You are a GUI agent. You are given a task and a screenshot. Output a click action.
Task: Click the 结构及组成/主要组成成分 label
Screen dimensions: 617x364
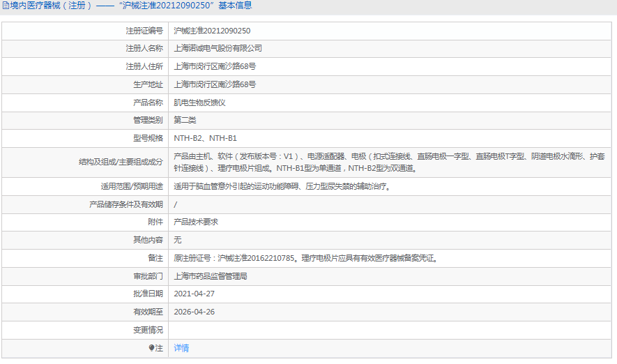click(121, 162)
